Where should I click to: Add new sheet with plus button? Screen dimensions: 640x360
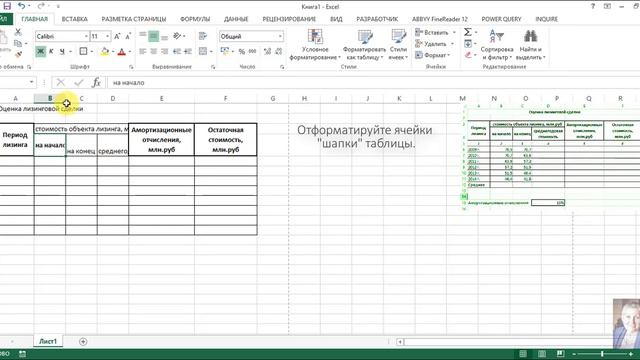pos(83,342)
